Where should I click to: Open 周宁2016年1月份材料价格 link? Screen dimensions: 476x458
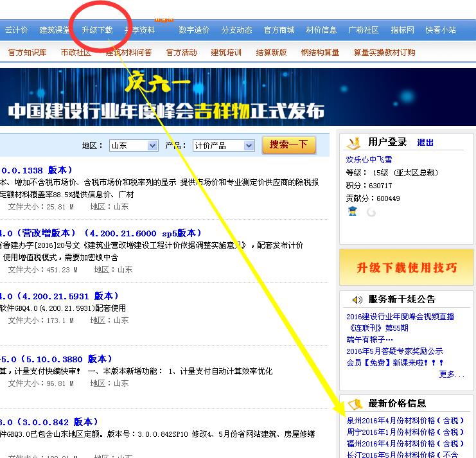tap(405, 432)
